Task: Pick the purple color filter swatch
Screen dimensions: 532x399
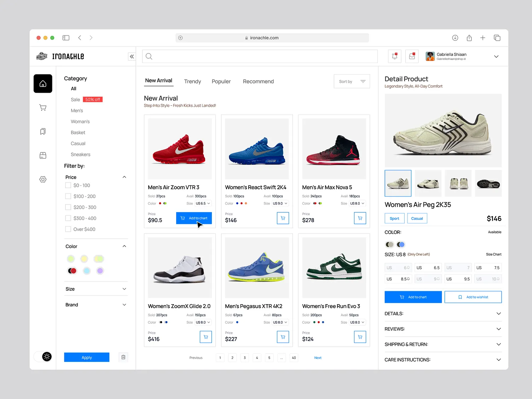Action: (x=100, y=271)
